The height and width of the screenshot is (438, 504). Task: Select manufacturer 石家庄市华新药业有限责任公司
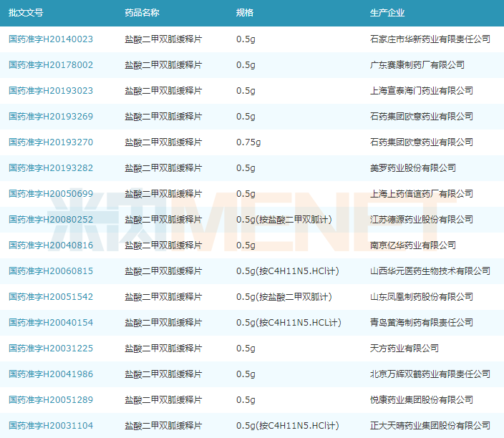pyautogui.click(x=430, y=39)
